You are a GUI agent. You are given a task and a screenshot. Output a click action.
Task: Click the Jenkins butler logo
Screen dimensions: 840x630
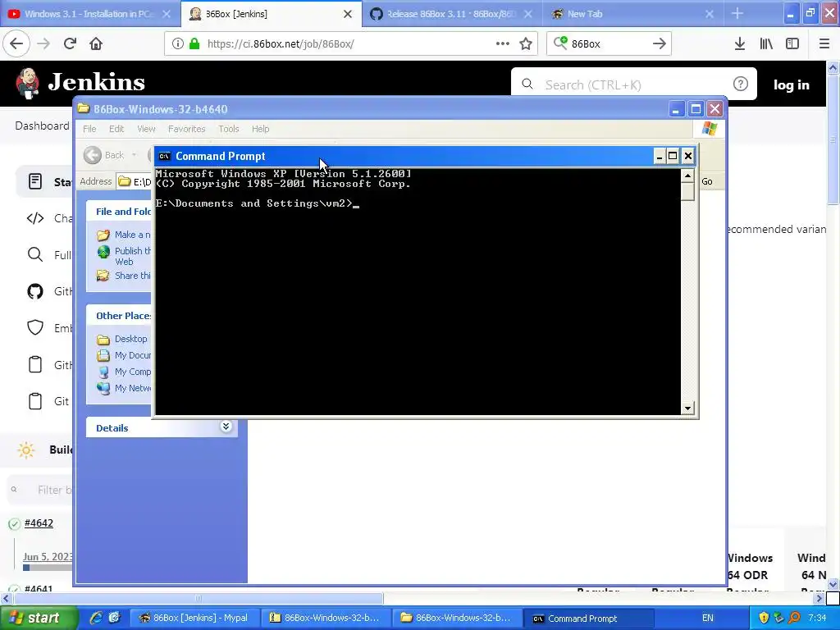coord(27,83)
